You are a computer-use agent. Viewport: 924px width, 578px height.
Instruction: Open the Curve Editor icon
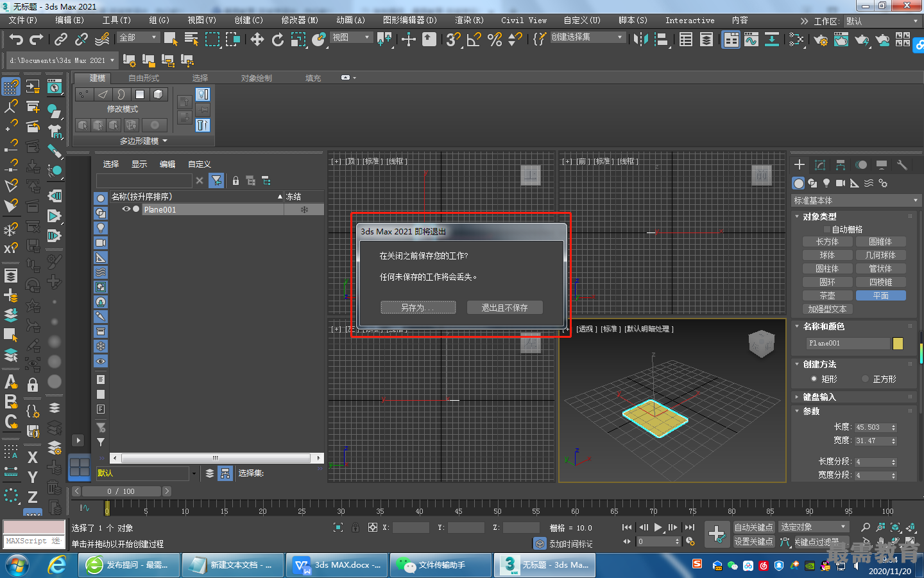pos(751,40)
